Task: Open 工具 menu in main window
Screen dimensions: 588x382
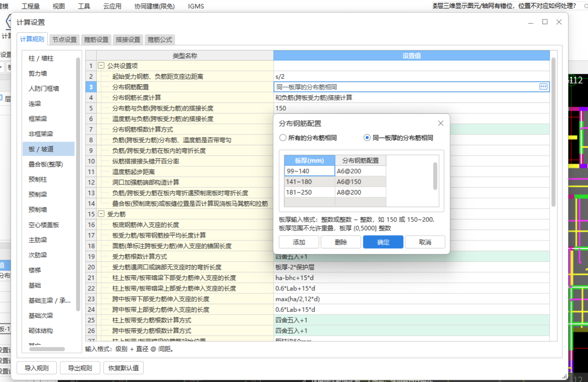Action: point(84,6)
